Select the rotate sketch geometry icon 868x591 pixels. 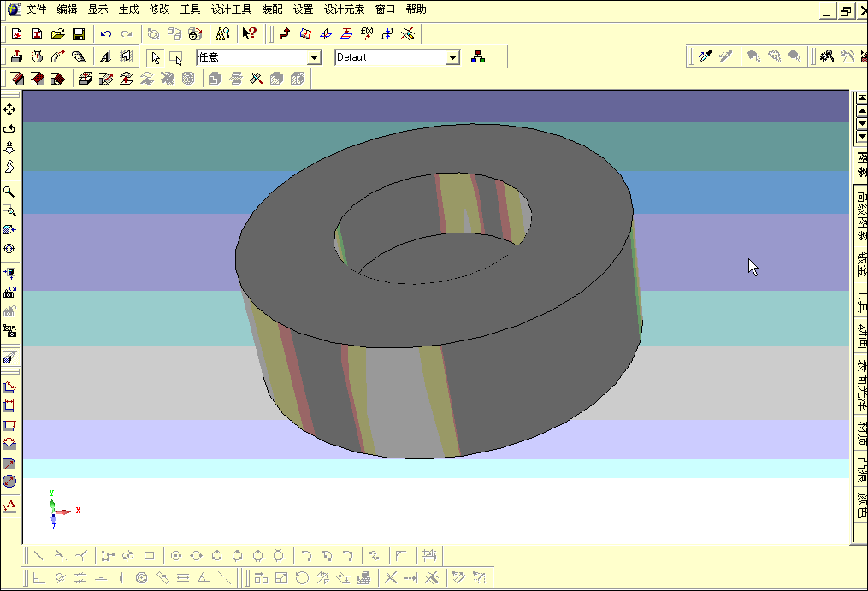coord(302,578)
